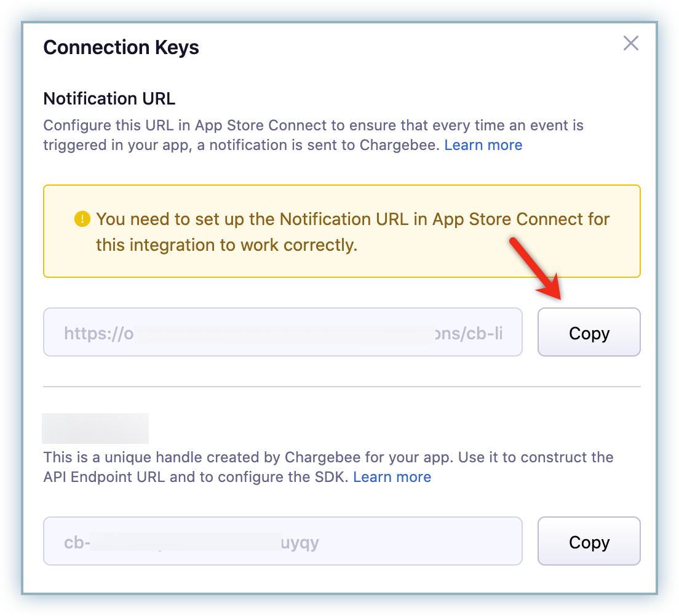Close the Connection Keys dialog
The width and height of the screenshot is (679, 616).
[631, 43]
